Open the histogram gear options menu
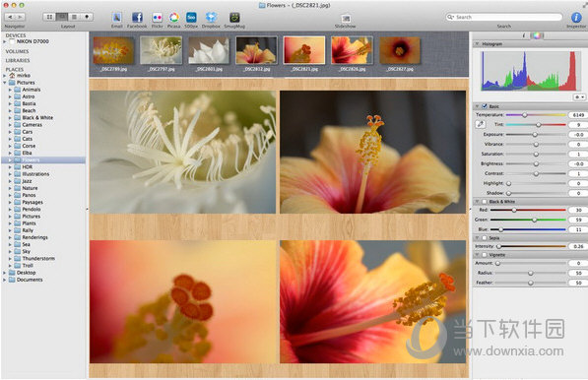Screen dimensions: 588x380 [x=579, y=97]
